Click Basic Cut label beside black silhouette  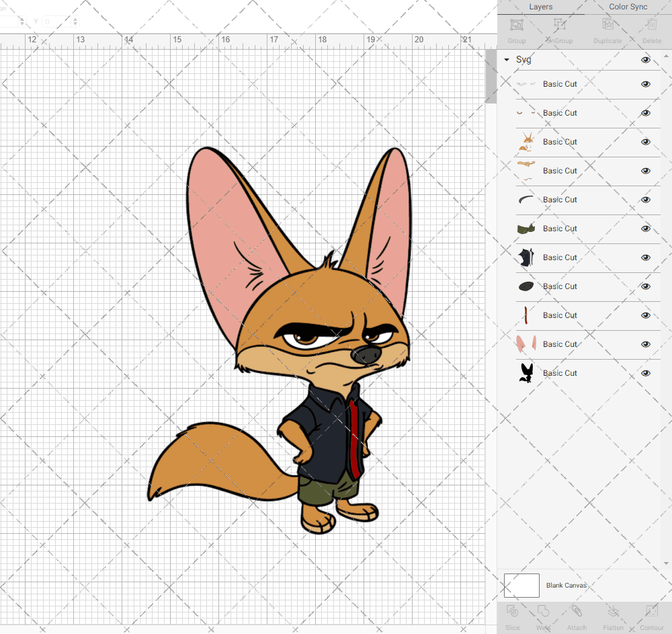(x=560, y=373)
